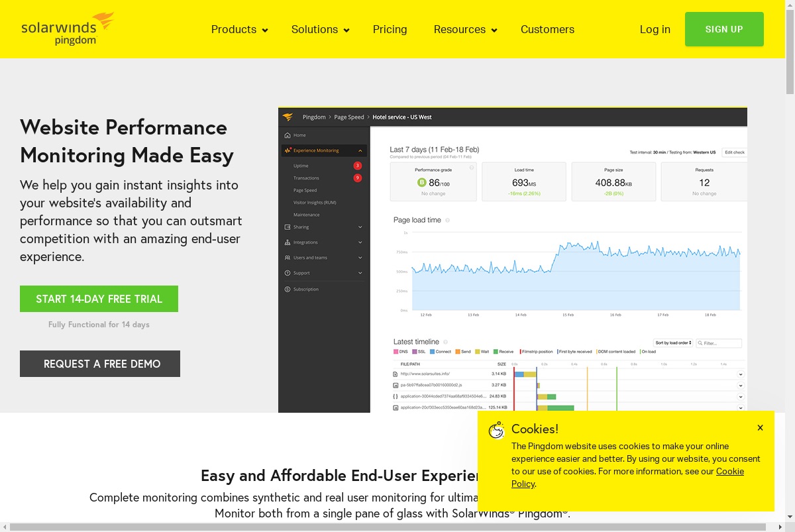Viewport: 795px width, 532px height.
Task: Click the Requests 12 card
Action: [704, 182]
